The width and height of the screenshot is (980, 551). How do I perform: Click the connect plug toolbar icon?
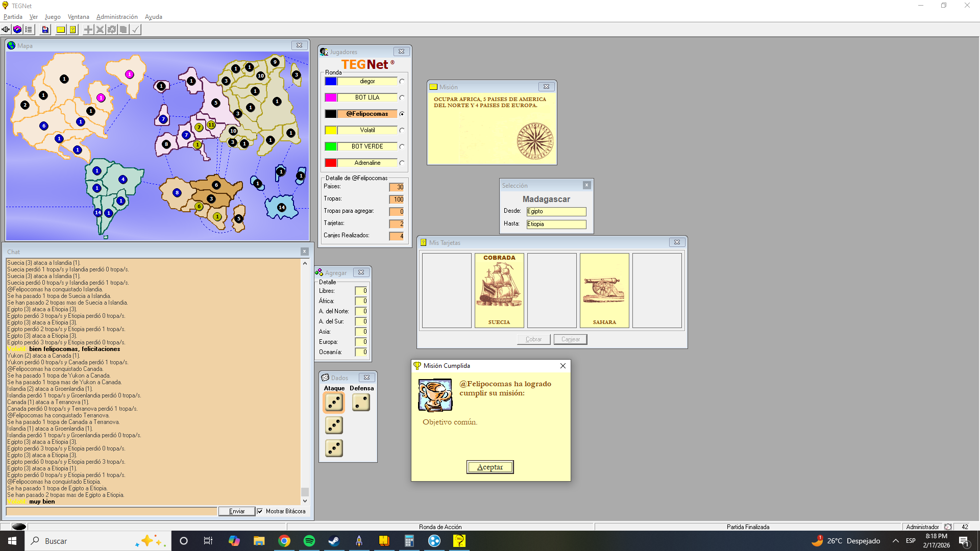[6, 30]
